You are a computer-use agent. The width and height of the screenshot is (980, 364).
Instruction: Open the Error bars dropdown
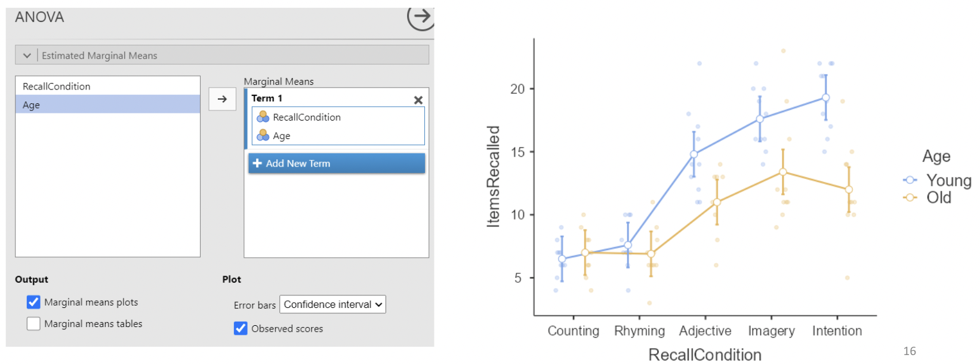coord(332,304)
